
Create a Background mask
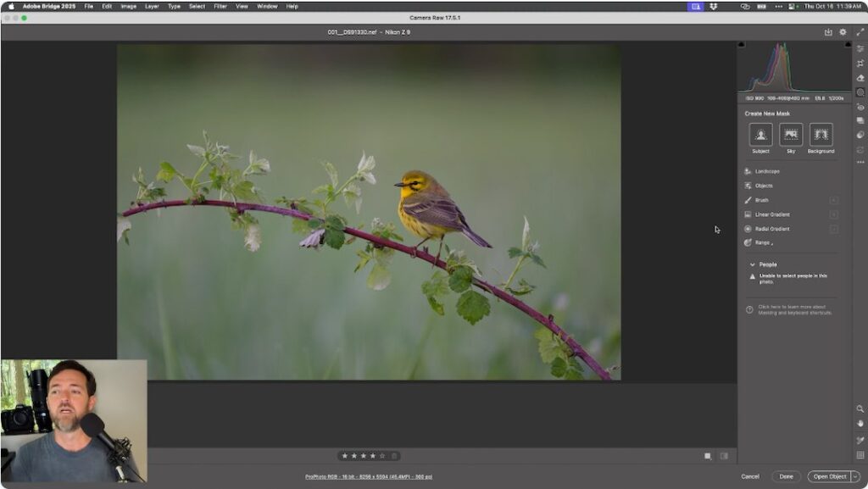(x=821, y=136)
